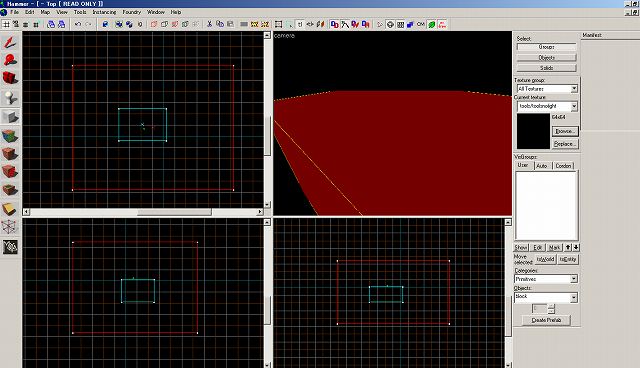Click the black current texture preview swatch
This screenshot has height=368, width=640.
pyautogui.click(x=533, y=131)
